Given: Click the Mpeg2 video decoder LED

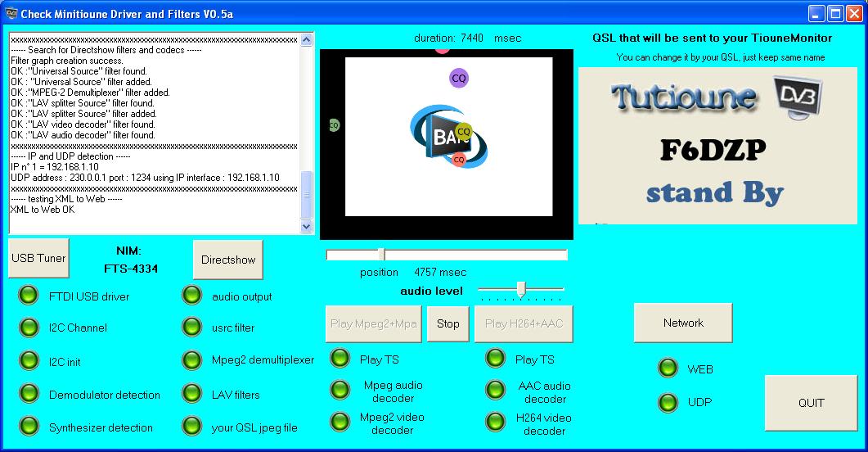Looking at the screenshot, I should [340, 422].
